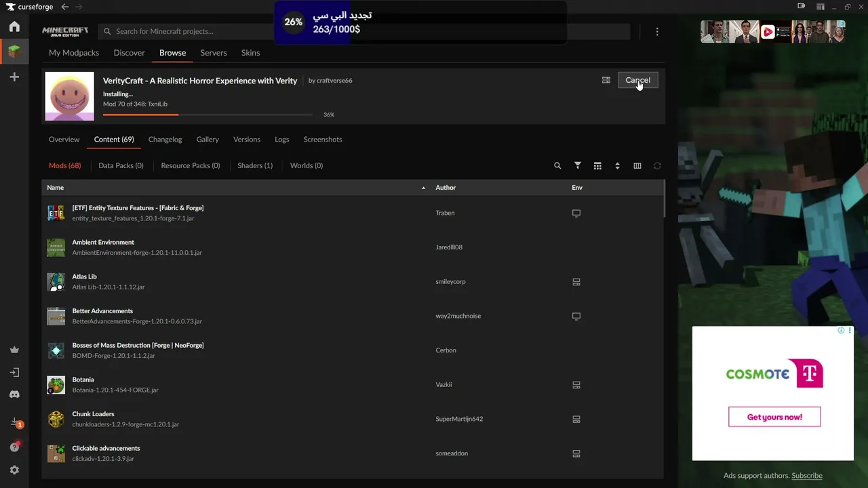Navigate forward with the right arrow
Screen dimensions: 868x488
point(79,7)
